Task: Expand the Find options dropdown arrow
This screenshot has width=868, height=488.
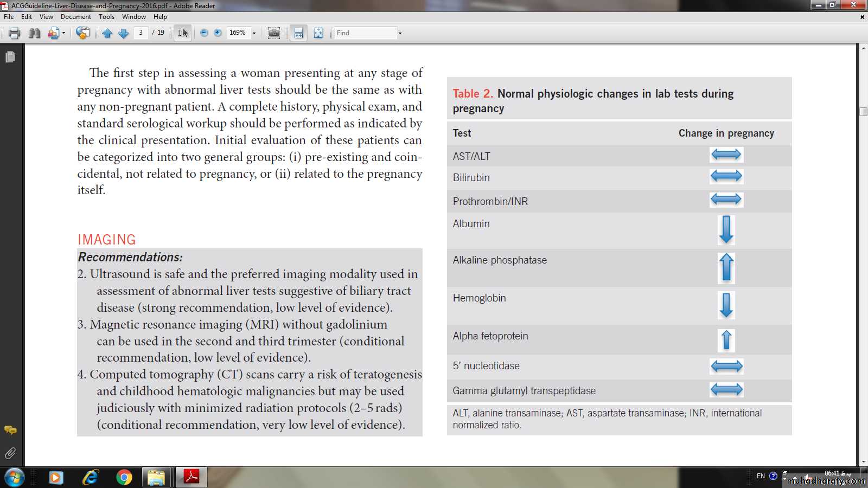Action: point(400,33)
